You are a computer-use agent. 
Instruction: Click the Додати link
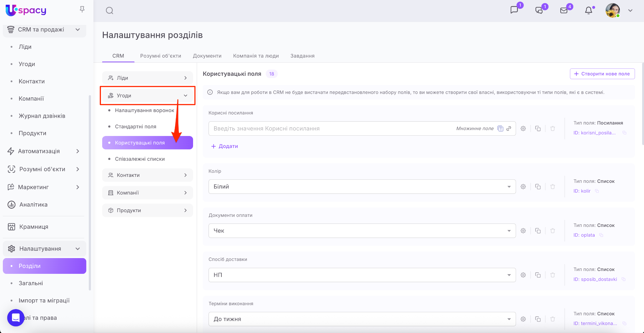tap(225, 146)
